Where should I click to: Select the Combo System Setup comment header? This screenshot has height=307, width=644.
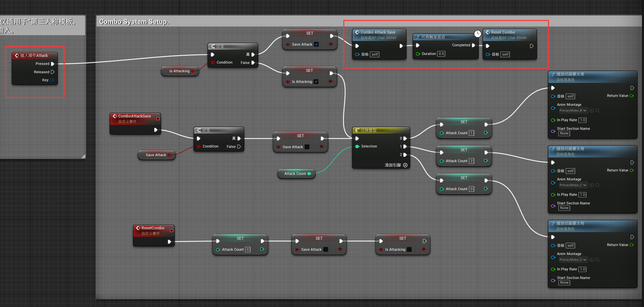click(x=369, y=21)
